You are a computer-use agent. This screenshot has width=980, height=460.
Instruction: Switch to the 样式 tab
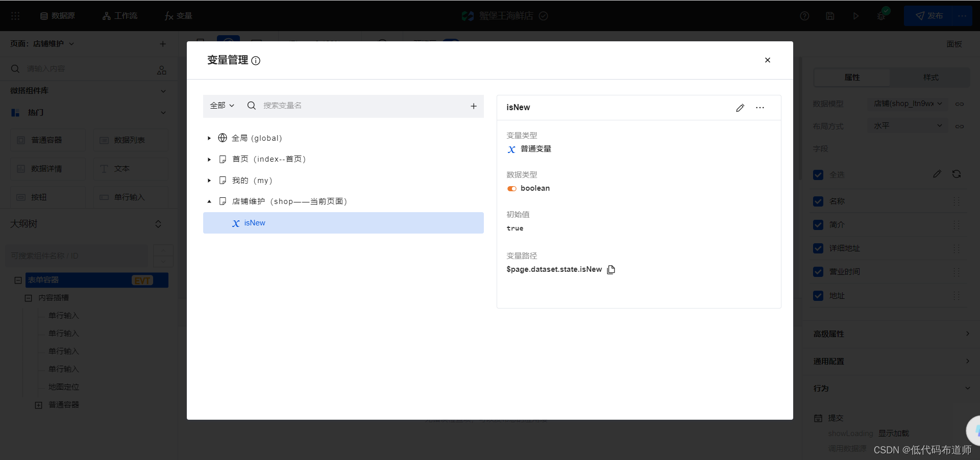[x=930, y=78]
